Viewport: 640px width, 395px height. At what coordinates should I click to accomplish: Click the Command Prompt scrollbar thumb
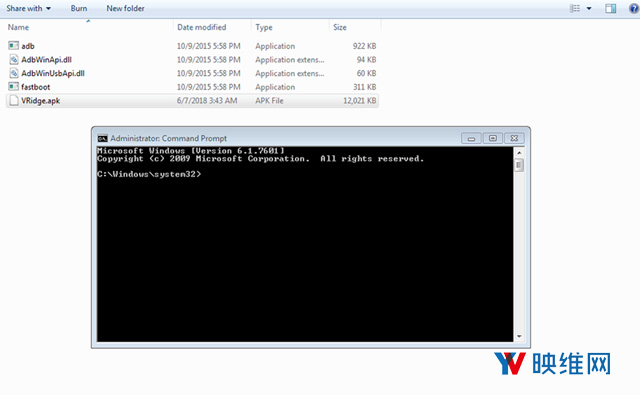[519, 165]
